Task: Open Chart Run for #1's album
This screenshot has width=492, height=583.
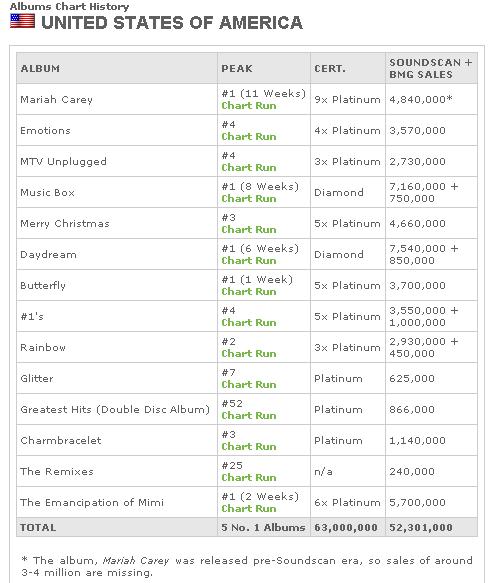Action: [249, 322]
